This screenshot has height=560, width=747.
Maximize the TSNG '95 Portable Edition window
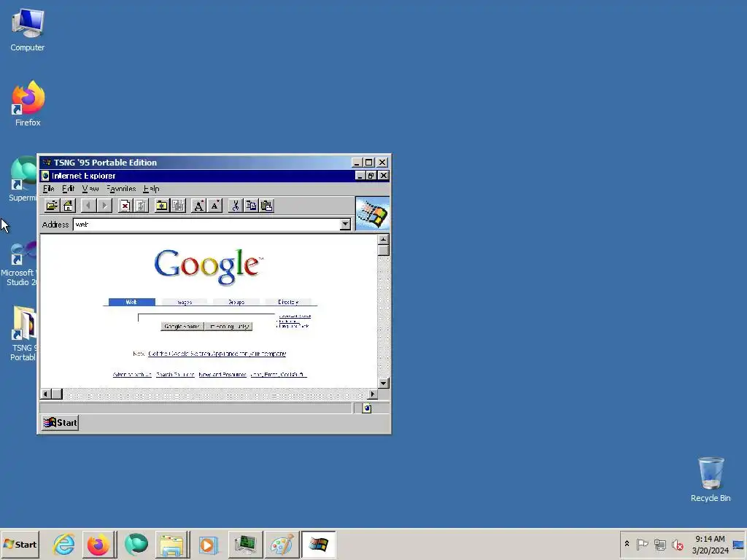(368, 163)
